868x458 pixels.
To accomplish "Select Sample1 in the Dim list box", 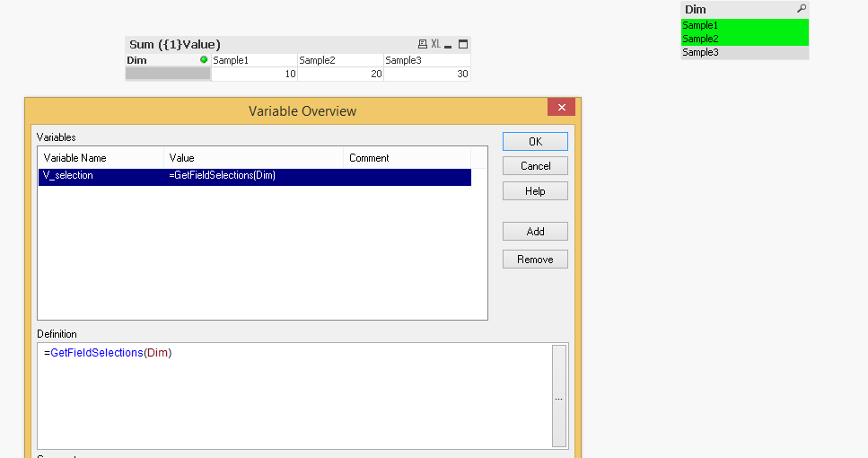I will (744, 25).
